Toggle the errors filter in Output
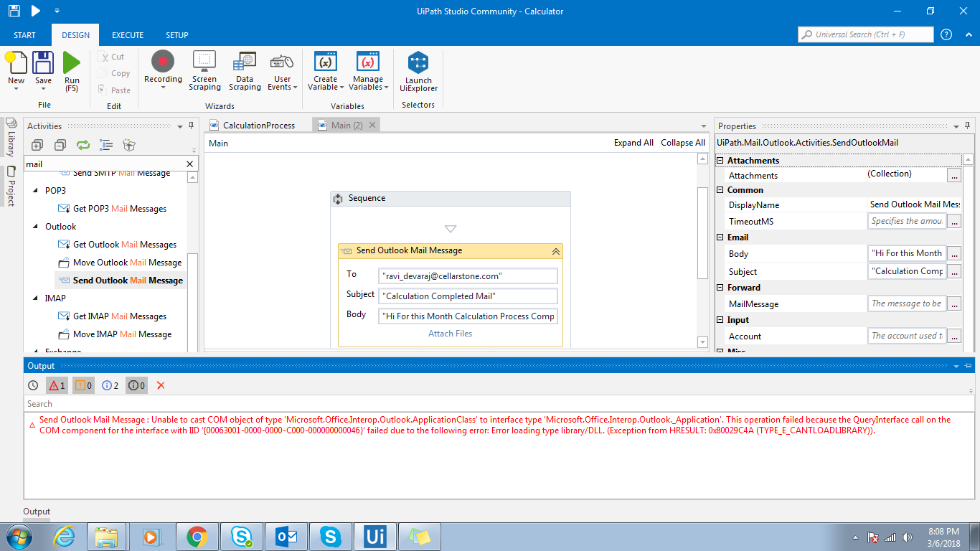 (57, 385)
